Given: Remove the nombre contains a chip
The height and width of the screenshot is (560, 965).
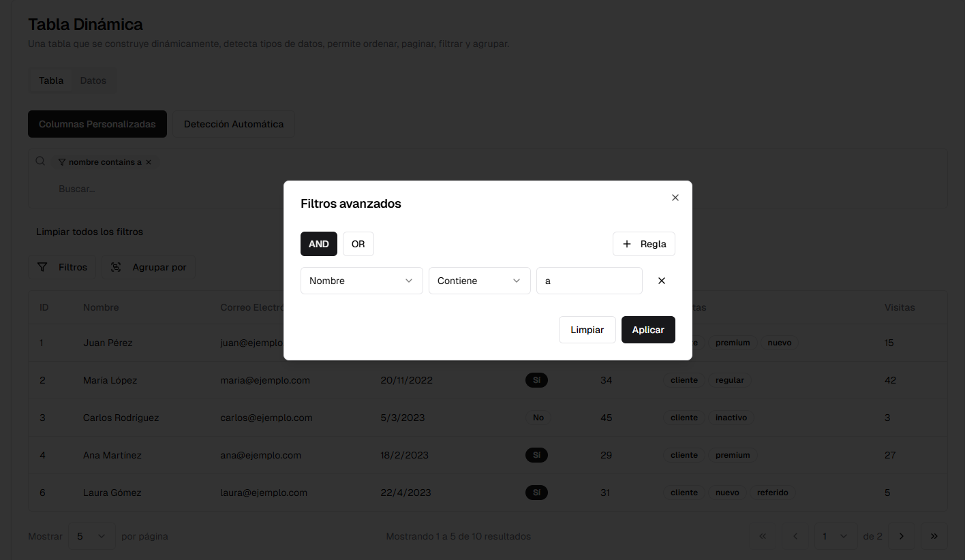Looking at the screenshot, I should tap(149, 162).
